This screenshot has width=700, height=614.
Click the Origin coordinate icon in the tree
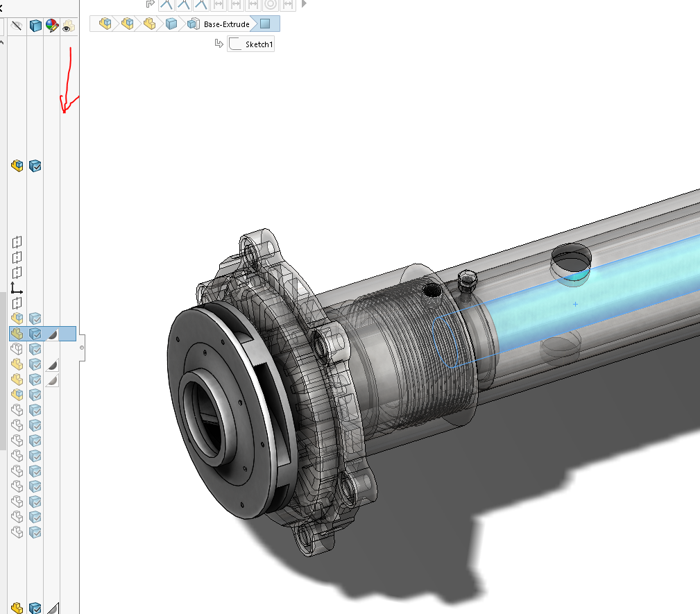(x=16, y=288)
